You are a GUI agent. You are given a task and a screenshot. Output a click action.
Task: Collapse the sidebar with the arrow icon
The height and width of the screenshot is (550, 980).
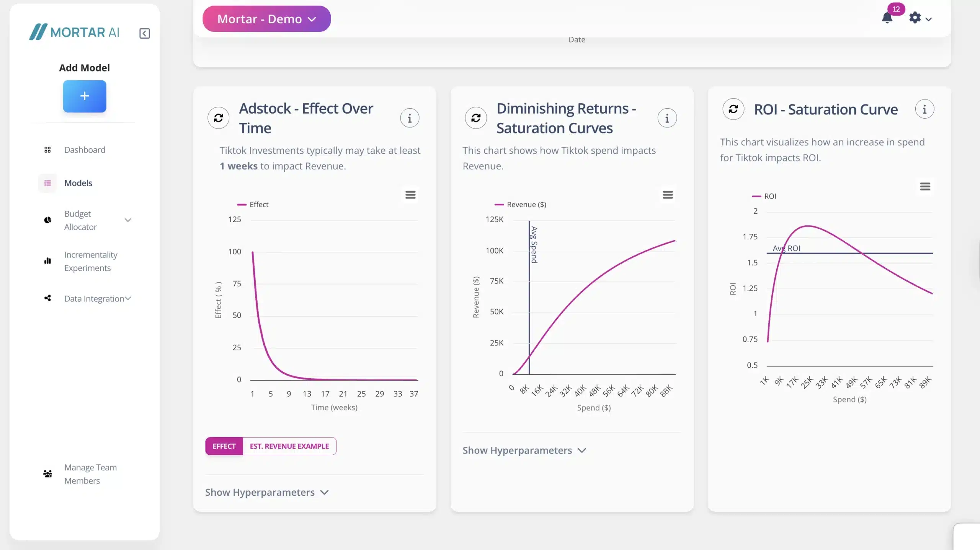click(144, 33)
